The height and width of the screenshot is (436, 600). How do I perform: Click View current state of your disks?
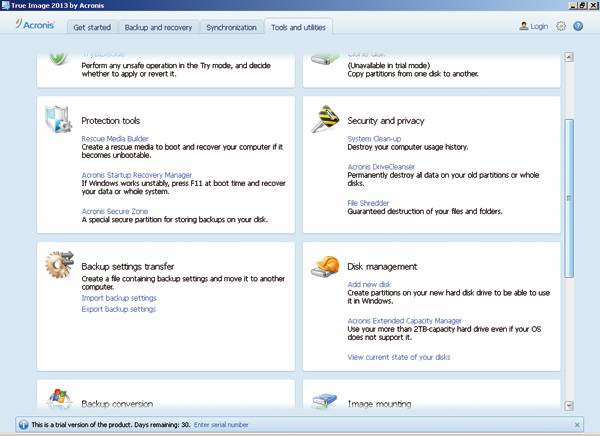click(399, 357)
